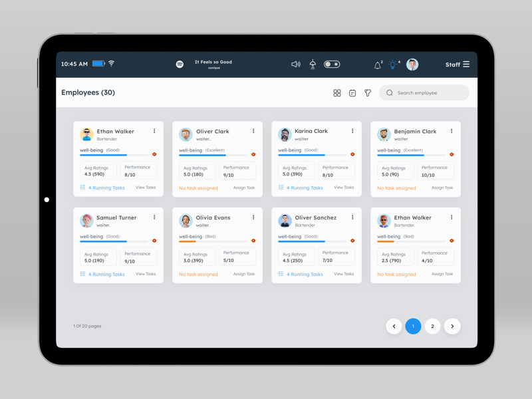
Task: Click the Search employee field
Action: (429, 93)
